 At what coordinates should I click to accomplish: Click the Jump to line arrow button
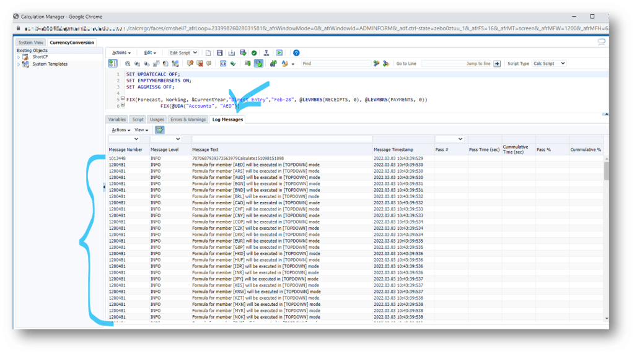coord(497,63)
